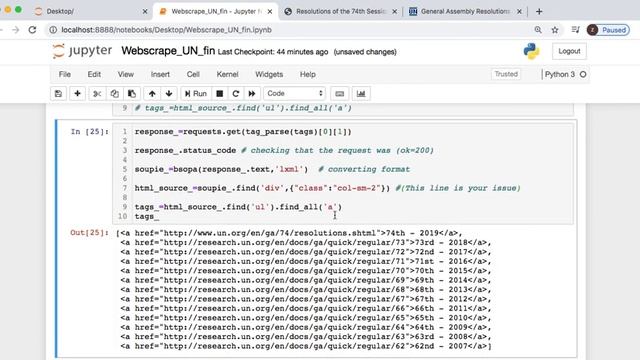Interrupt the kernel with stop icon

[x=220, y=93]
